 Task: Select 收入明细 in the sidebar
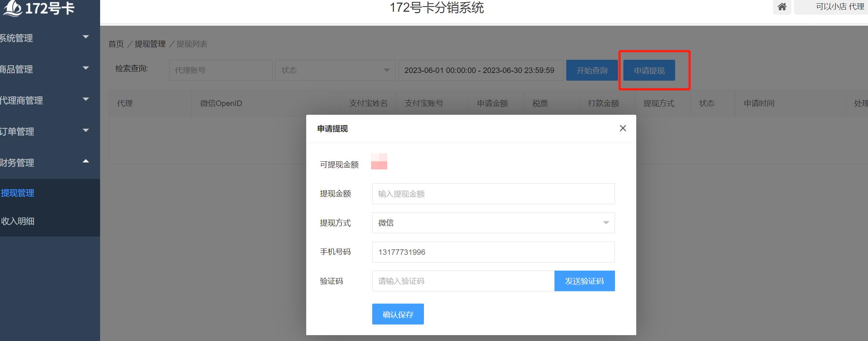click(x=18, y=221)
